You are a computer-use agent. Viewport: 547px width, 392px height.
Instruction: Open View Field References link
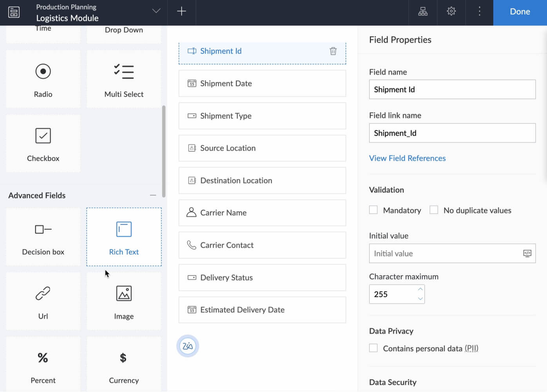[407, 158]
